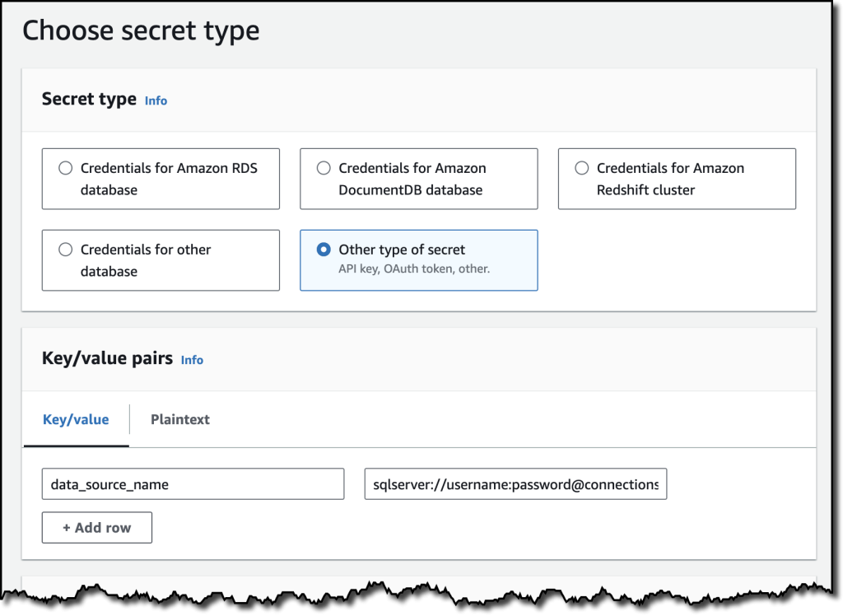Click the "Choose secret type" page heading
Viewport: 843px width, 616px height.
pyautogui.click(x=142, y=30)
